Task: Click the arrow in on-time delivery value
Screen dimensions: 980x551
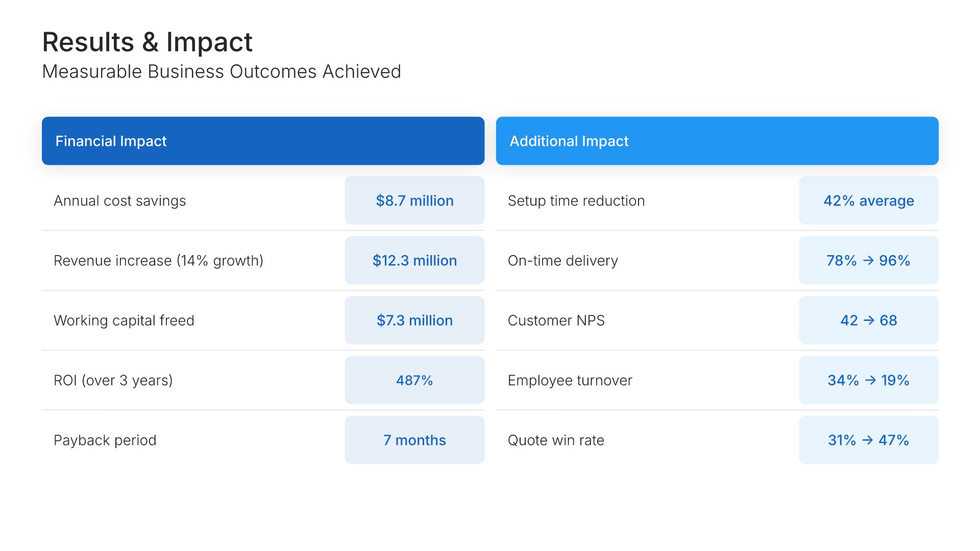Action: [x=868, y=261]
